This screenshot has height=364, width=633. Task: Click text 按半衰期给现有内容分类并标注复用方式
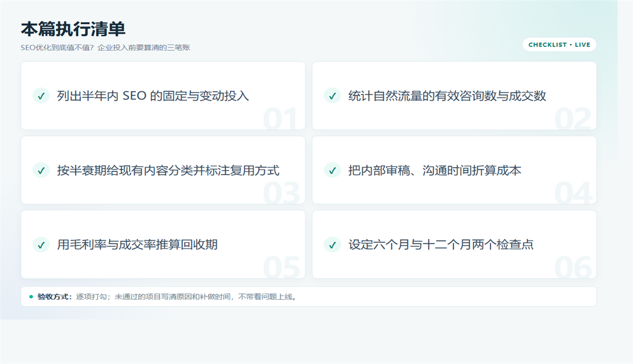168,170
